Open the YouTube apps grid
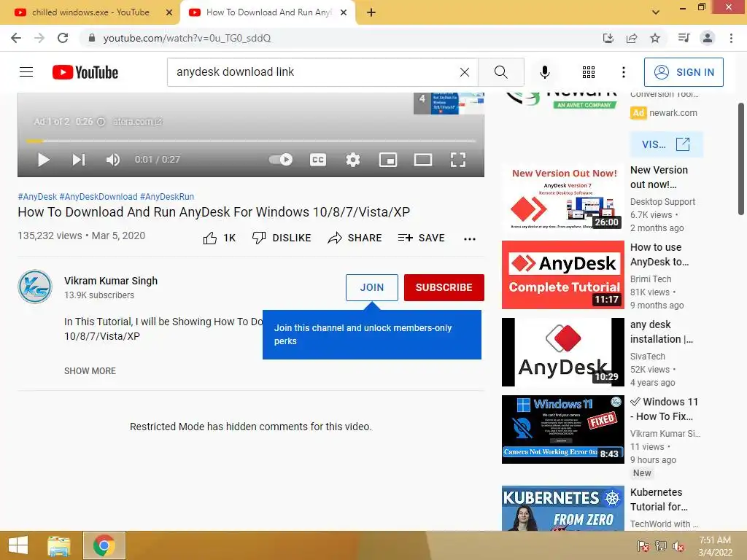Screen dimensions: 747x560 pyautogui.click(x=589, y=72)
